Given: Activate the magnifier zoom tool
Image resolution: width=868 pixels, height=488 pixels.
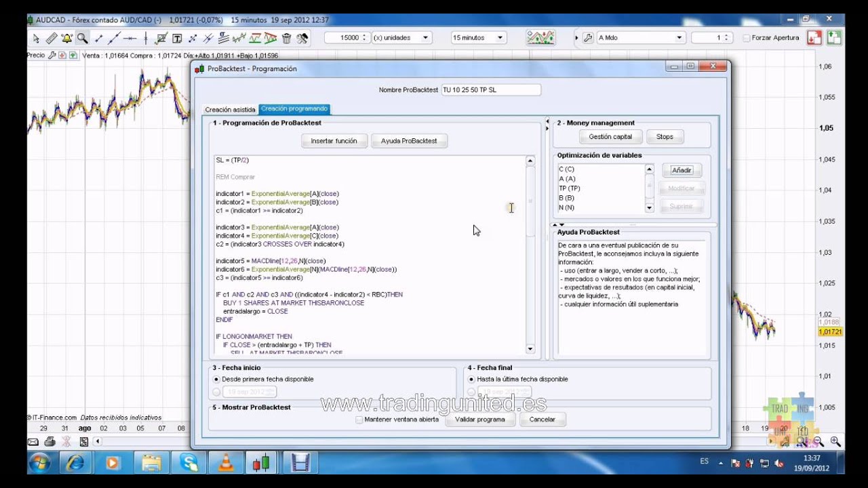Looking at the screenshot, I should tap(82, 38).
